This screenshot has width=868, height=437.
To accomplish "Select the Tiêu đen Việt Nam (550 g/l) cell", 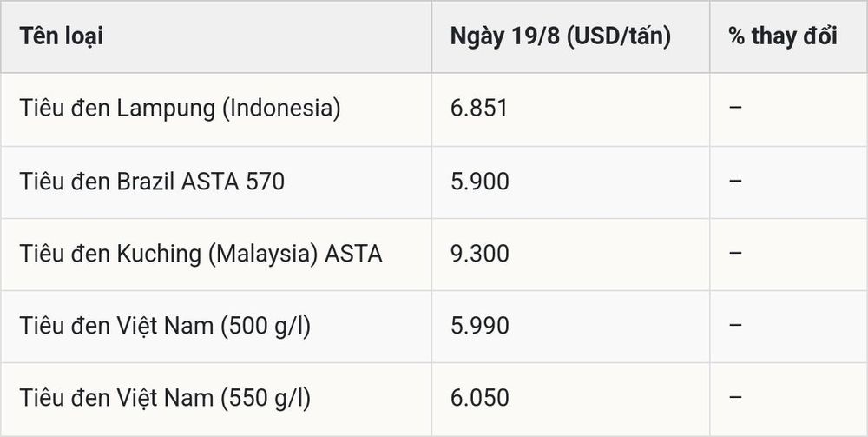I will tap(216, 399).
